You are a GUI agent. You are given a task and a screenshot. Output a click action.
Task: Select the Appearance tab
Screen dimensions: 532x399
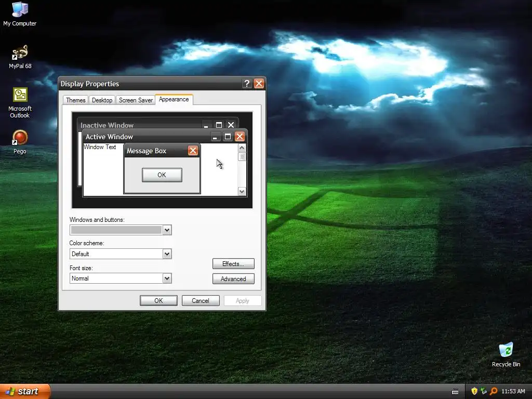click(174, 99)
